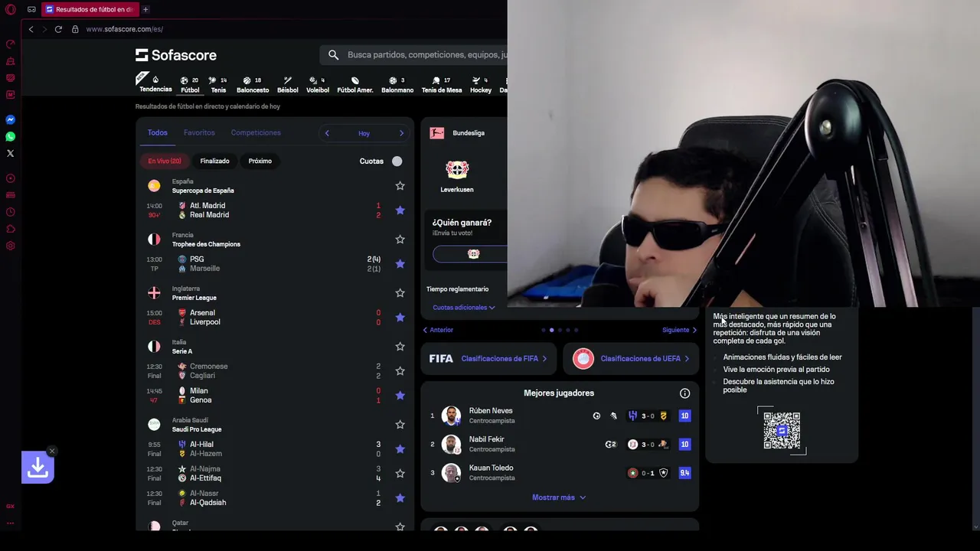Filter by En Vivo (20)

[165, 161]
